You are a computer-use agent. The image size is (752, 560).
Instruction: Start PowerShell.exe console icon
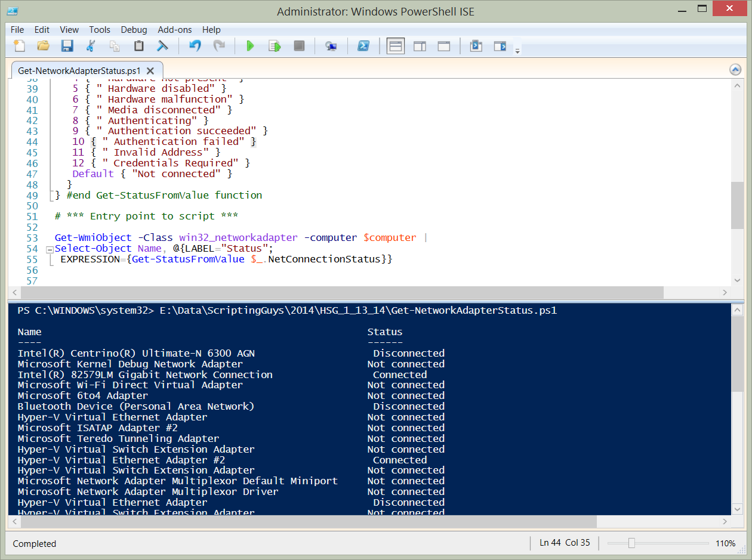363,46
